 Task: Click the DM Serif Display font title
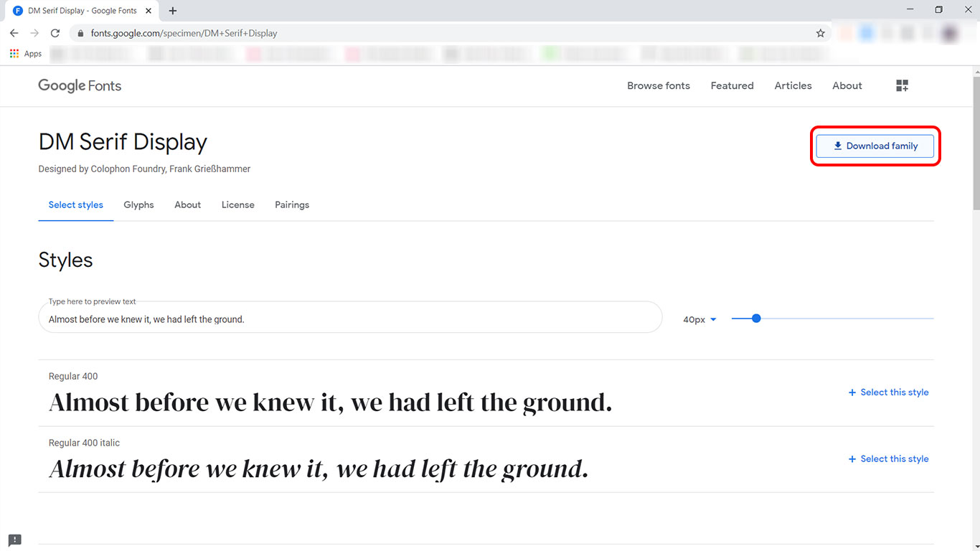[x=123, y=142]
